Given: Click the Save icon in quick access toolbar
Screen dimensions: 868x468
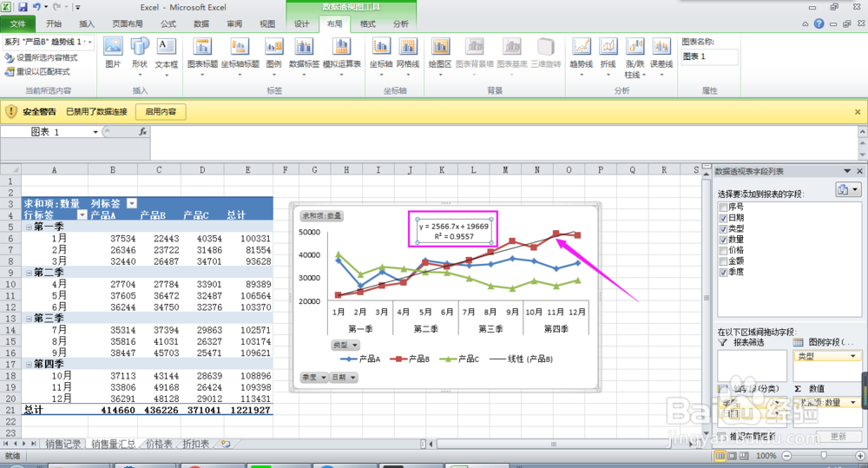Looking at the screenshot, I should (x=23, y=7).
